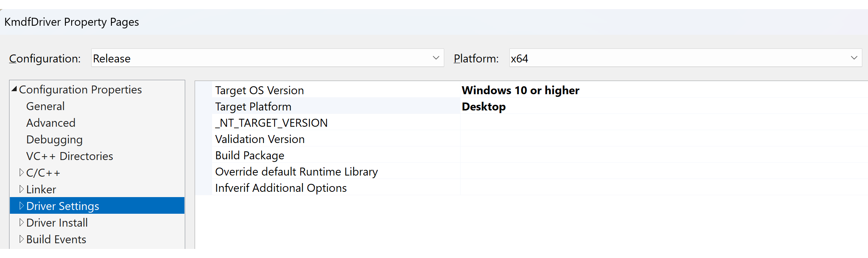The image size is (868, 258).
Task: Select Advanced in the properties tree
Action: click(51, 123)
